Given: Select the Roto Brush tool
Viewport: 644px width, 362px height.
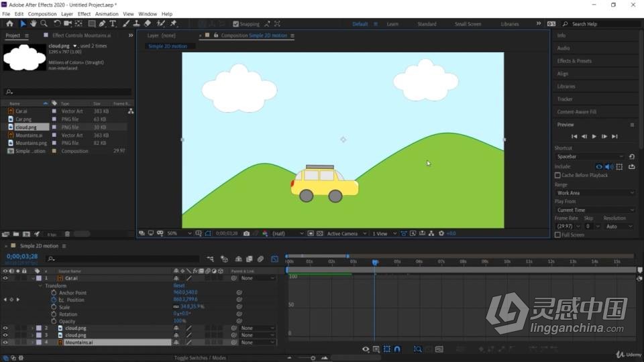Looking at the screenshot, I should (x=161, y=24).
